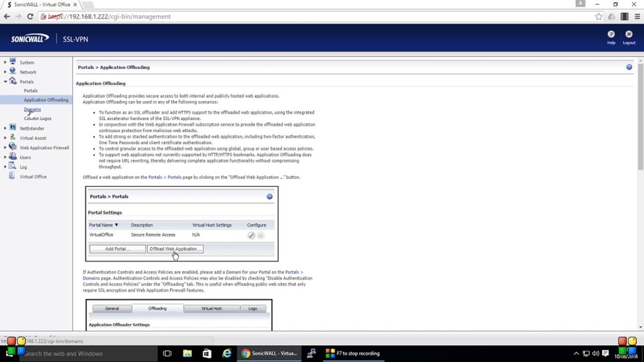Click the NetExtender icon in sidebar
The width and height of the screenshot is (644, 362).
(x=13, y=128)
